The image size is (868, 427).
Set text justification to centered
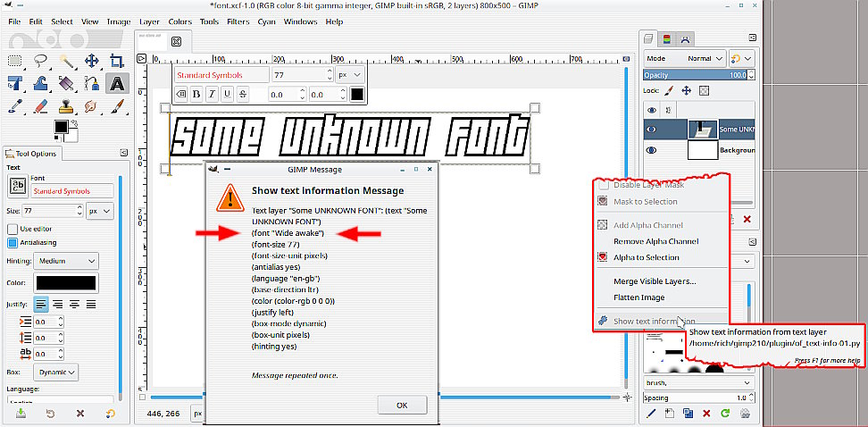click(74, 304)
